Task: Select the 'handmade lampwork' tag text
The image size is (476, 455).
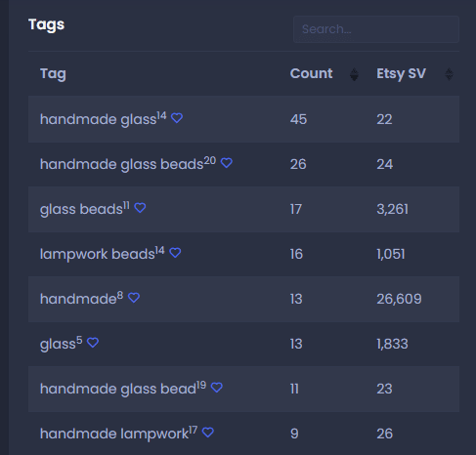Action: point(114,434)
